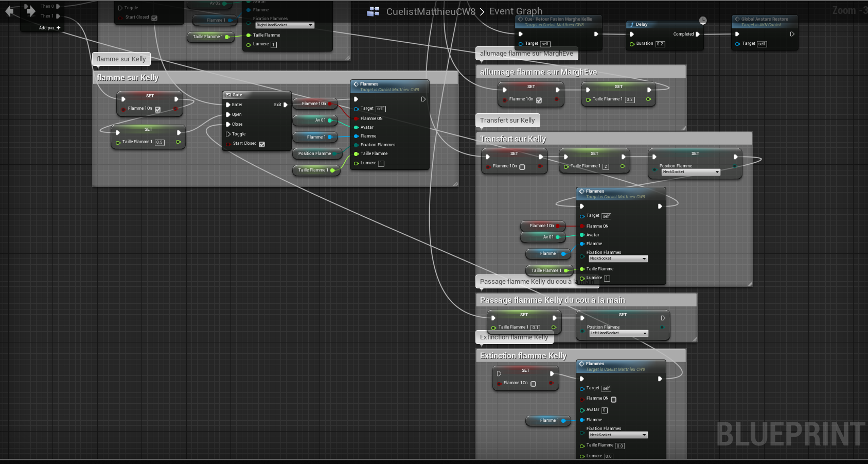Screen dimensions: 868x464
Task: Click the Taille Flamme 1 value 0.5 field
Action: pyautogui.click(x=160, y=143)
